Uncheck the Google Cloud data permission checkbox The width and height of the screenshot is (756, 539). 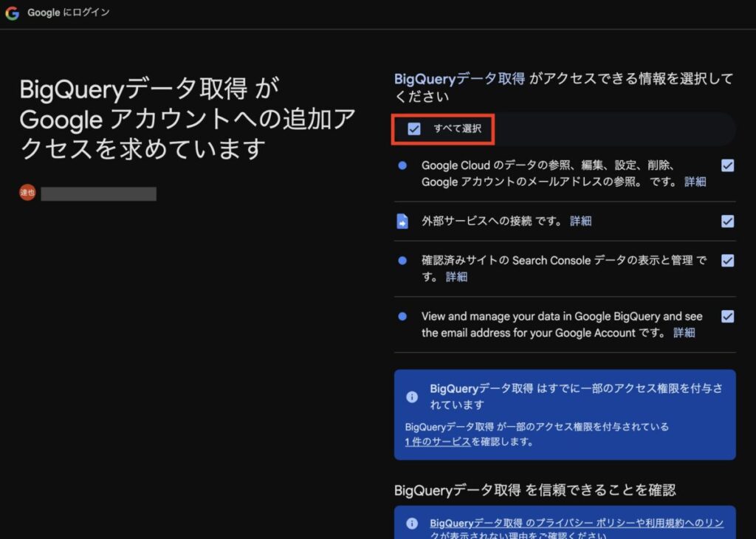tap(727, 166)
